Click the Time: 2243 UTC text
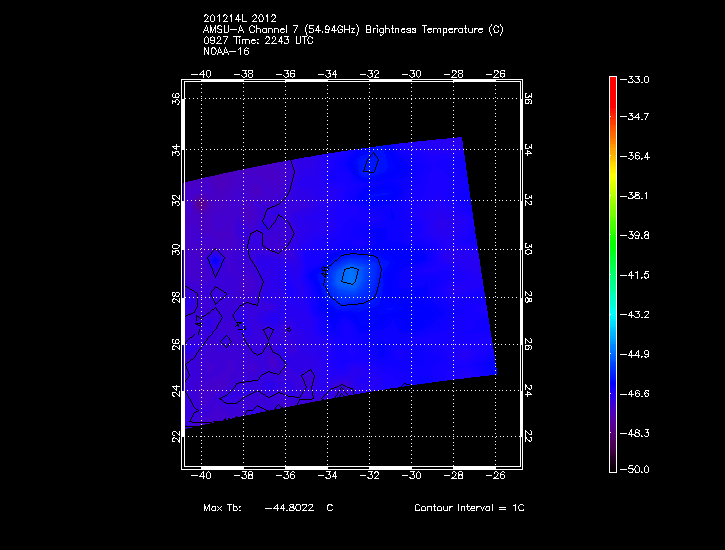 pos(283,40)
